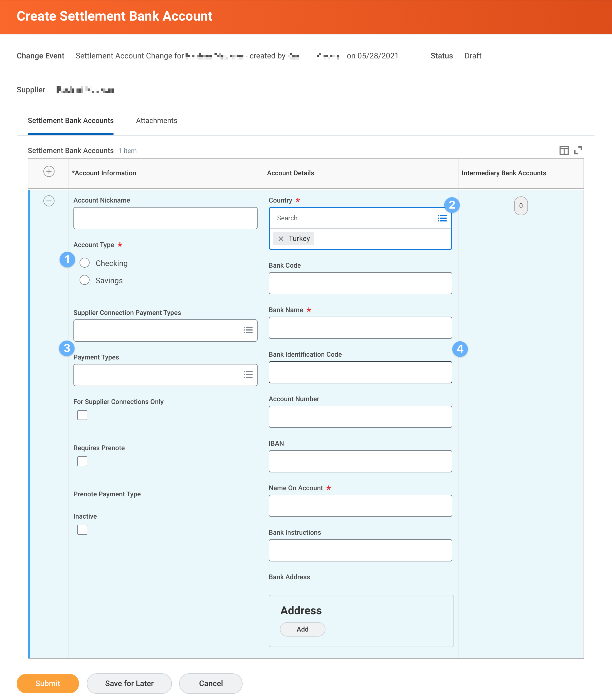Screen dimensions: 612x700
Task: Switch to the Attachments tab
Action: click(156, 120)
